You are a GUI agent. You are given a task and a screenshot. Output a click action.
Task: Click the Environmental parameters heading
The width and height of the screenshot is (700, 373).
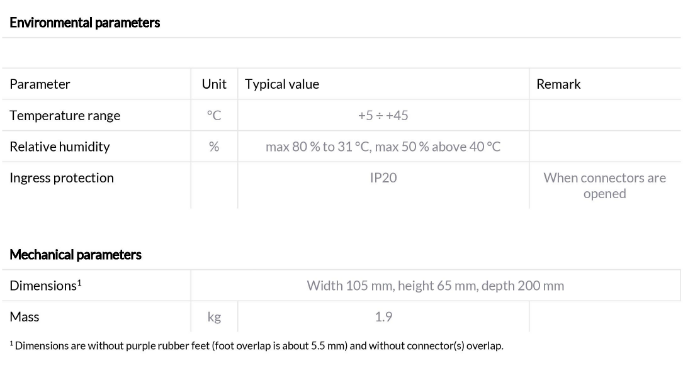[85, 23]
